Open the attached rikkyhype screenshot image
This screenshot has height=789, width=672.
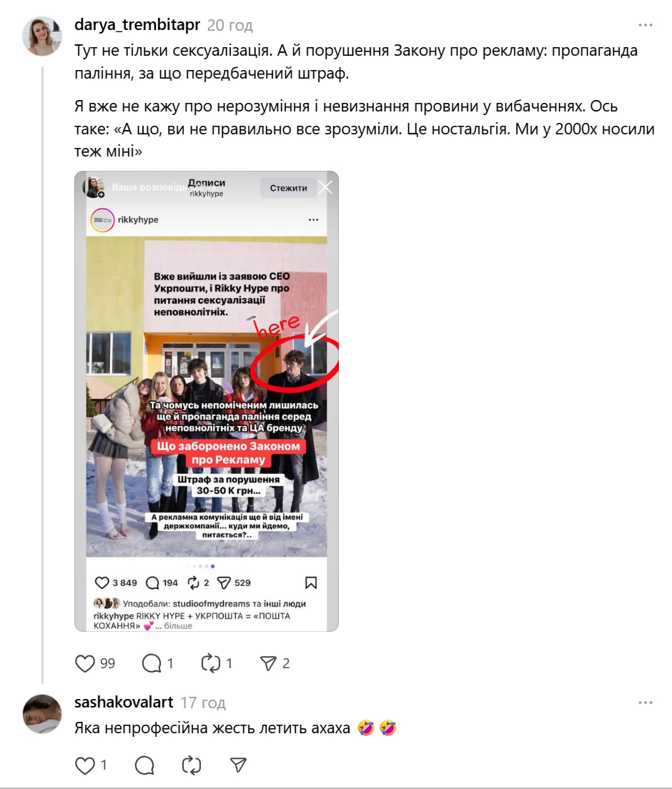click(x=207, y=401)
